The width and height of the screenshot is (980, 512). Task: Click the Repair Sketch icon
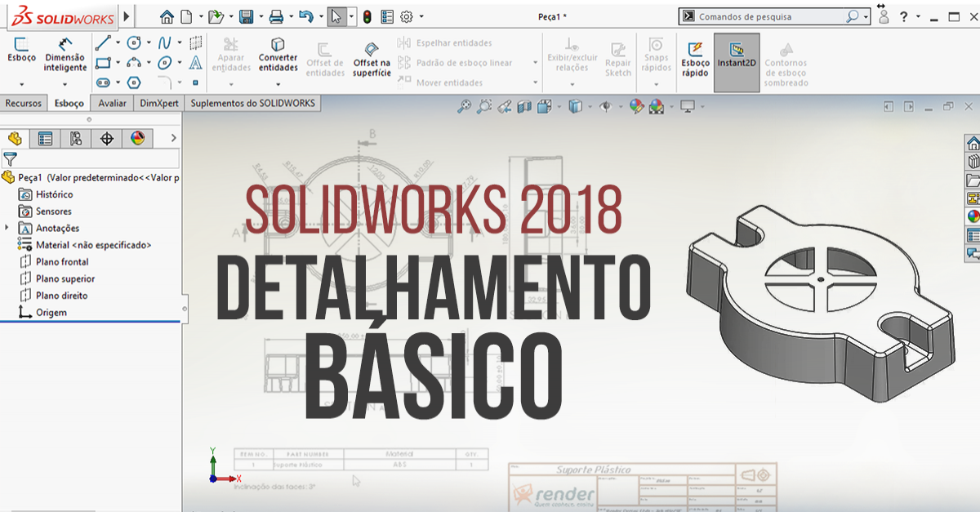pos(618,56)
